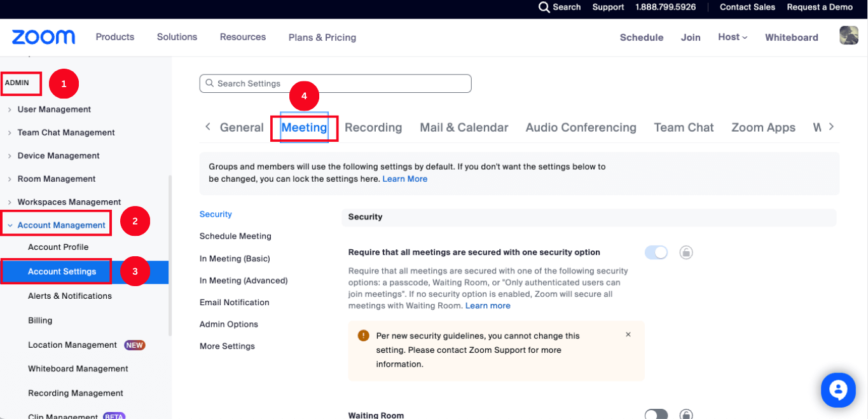Toggle the Waiting Room switch
868x419 pixels.
pyautogui.click(x=656, y=415)
